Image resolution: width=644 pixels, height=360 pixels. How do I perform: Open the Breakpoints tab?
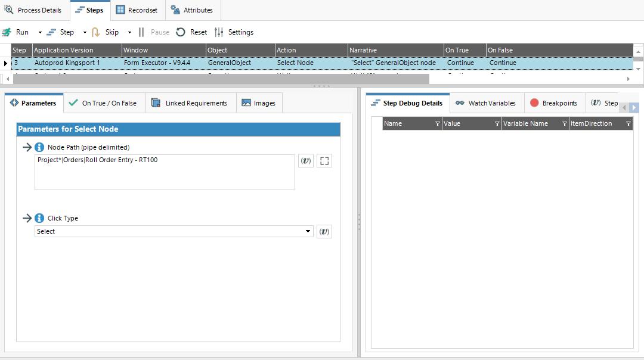click(x=555, y=103)
